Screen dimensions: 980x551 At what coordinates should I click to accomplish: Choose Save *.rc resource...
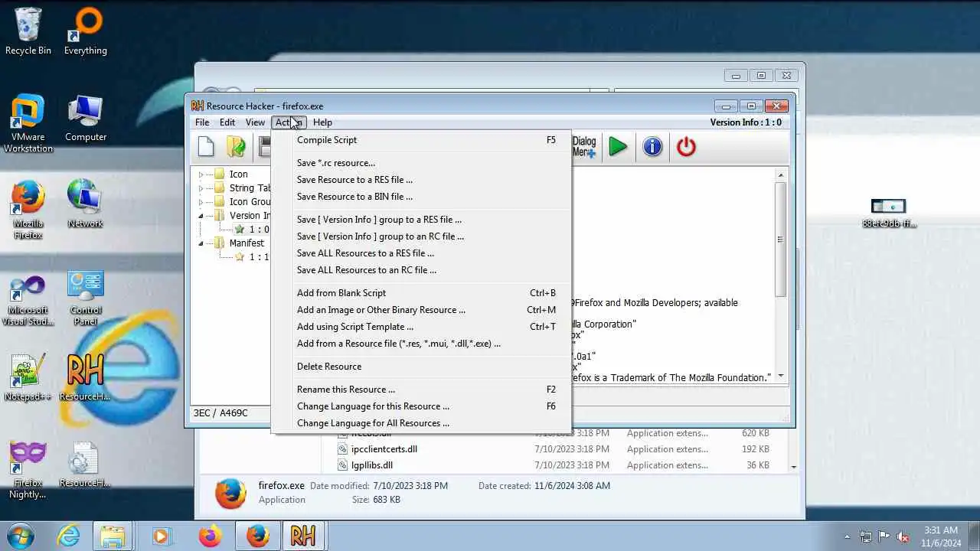coord(421,163)
